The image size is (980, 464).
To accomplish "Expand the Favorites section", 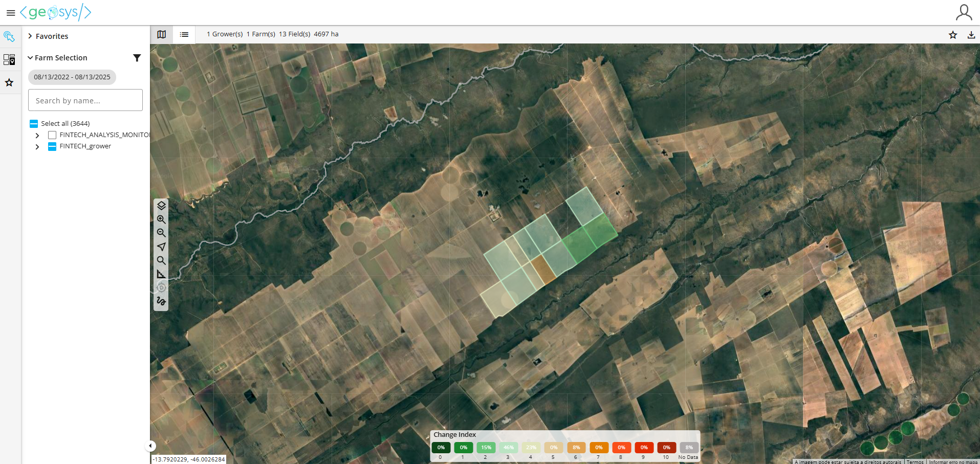I will pyautogui.click(x=30, y=36).
